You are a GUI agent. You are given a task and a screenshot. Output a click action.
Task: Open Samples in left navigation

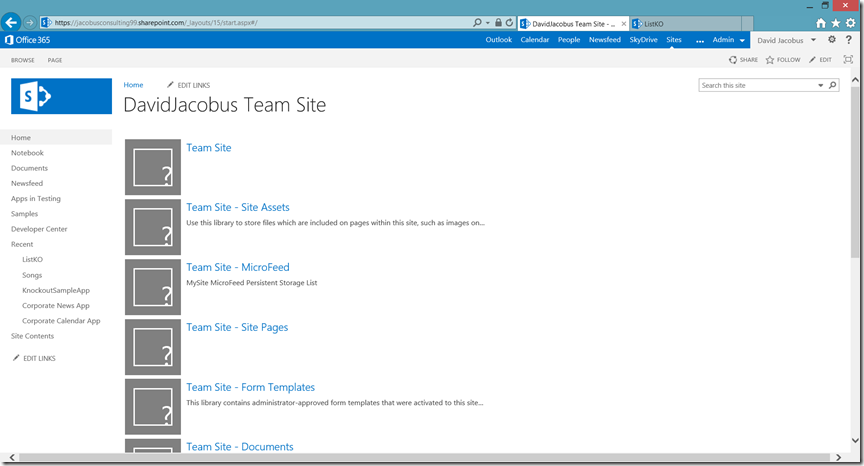(x=24, y=214)
